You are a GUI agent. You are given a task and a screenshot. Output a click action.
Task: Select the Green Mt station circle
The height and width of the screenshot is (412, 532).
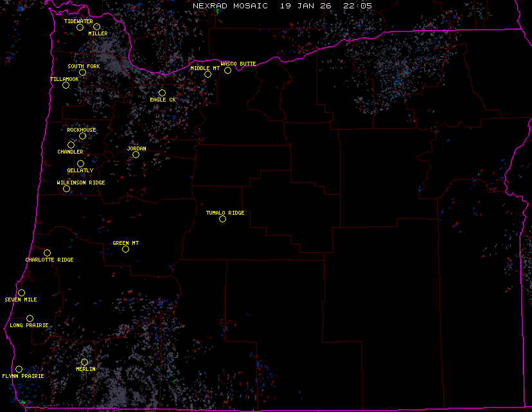click(x=125, y=249)
